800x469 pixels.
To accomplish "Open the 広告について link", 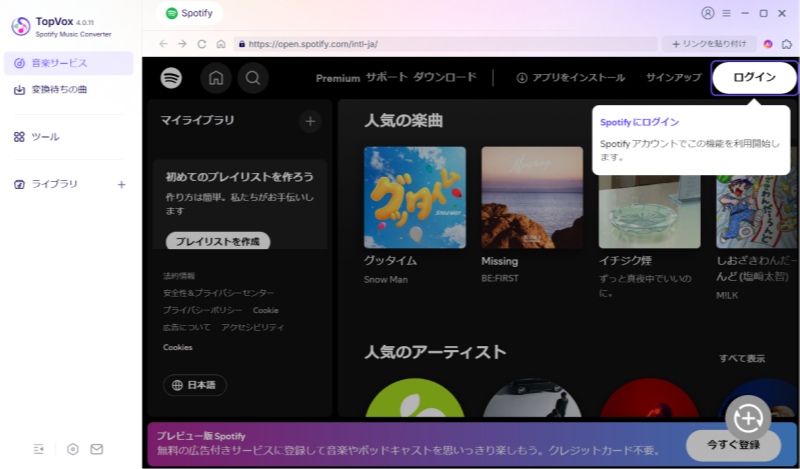I will 187,327.
